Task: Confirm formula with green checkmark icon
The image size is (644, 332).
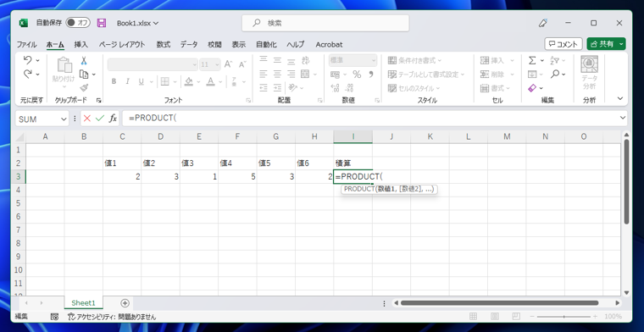Action: [x=99, y=119]
